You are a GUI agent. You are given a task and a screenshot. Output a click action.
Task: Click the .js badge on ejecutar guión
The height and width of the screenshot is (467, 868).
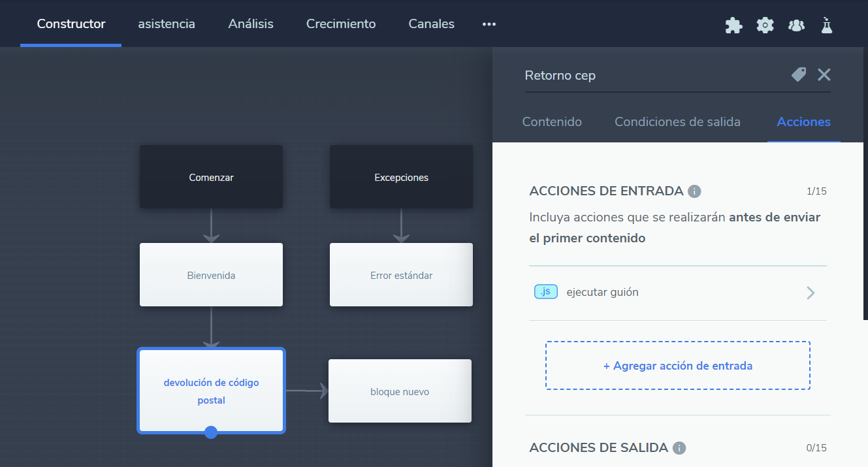click(545, 292)
